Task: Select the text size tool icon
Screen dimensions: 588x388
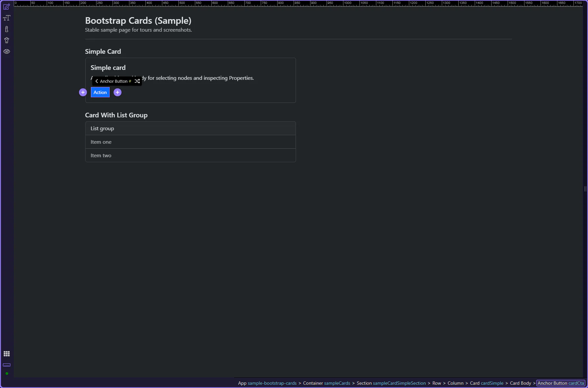Action: coord(7,18)
